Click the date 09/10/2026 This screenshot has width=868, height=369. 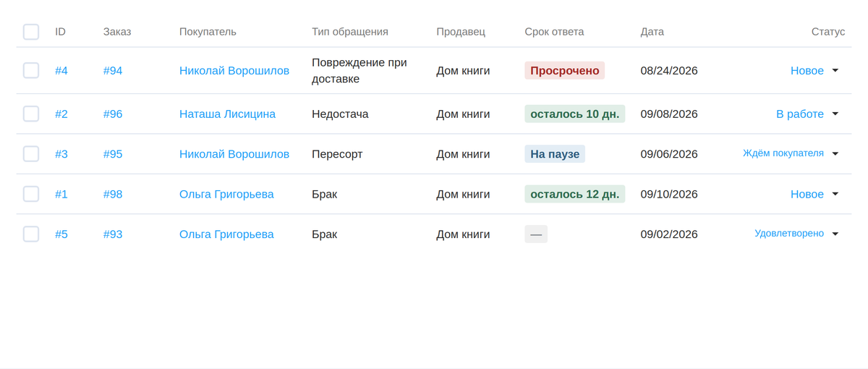point(669,194)
